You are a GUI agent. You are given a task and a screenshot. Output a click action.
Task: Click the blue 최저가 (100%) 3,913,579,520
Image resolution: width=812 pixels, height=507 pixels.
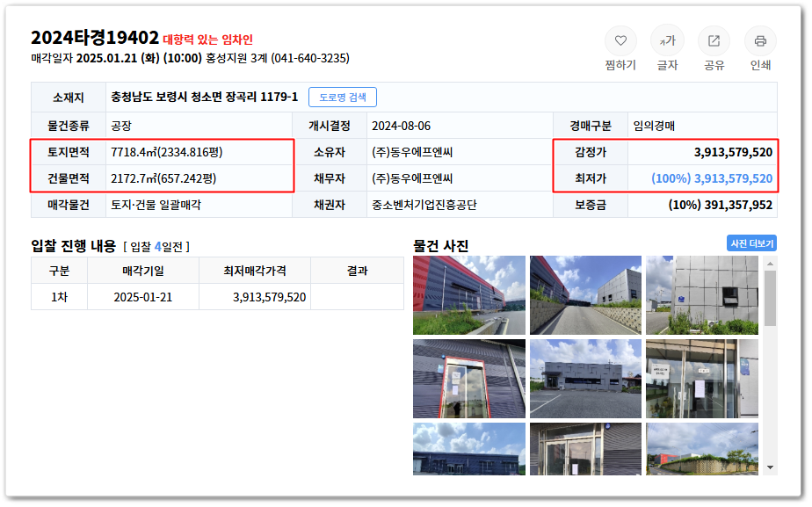(712, 178)
